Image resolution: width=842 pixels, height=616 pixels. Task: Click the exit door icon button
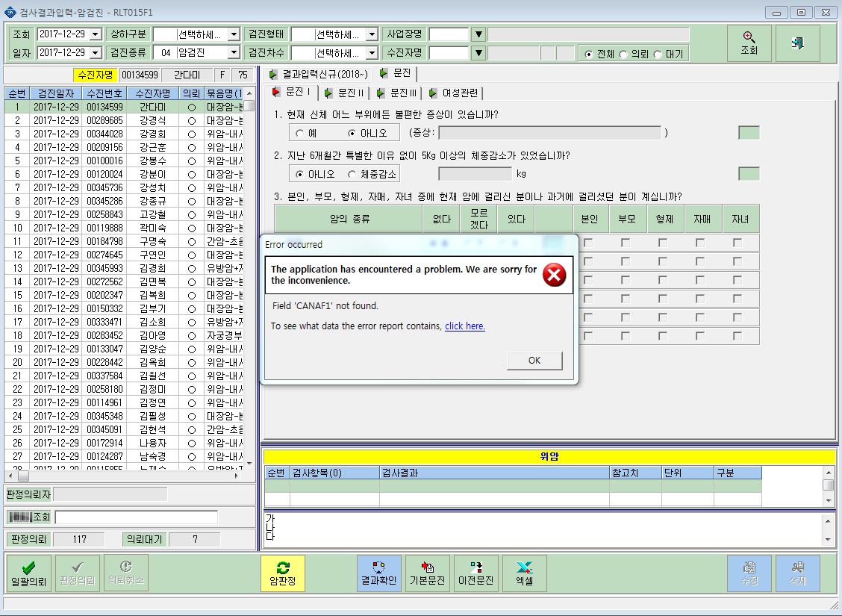797,43
